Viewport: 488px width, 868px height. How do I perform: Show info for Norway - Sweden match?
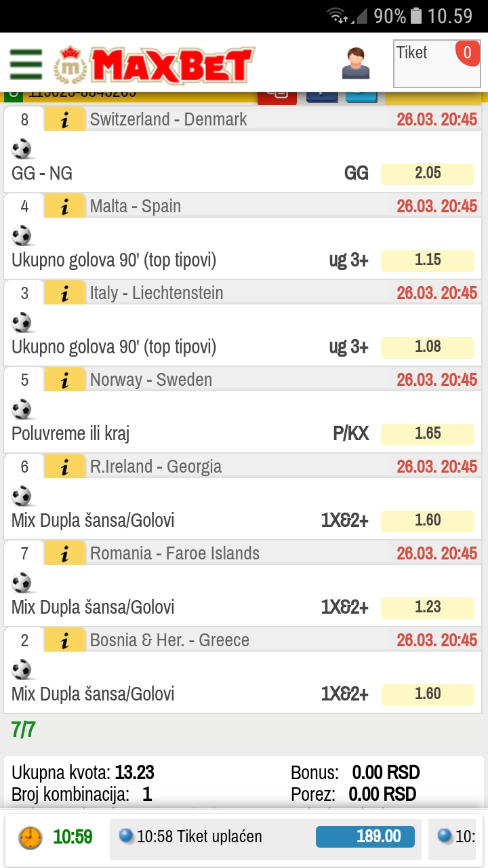(x=65, y=380)
